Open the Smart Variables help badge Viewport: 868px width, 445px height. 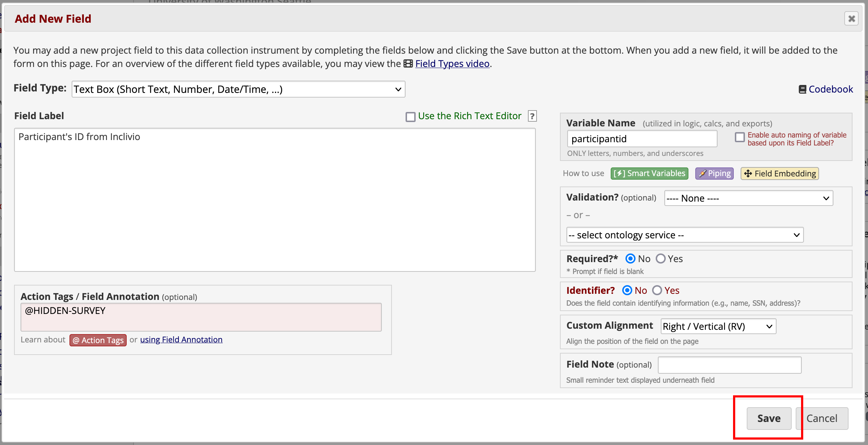649,174
